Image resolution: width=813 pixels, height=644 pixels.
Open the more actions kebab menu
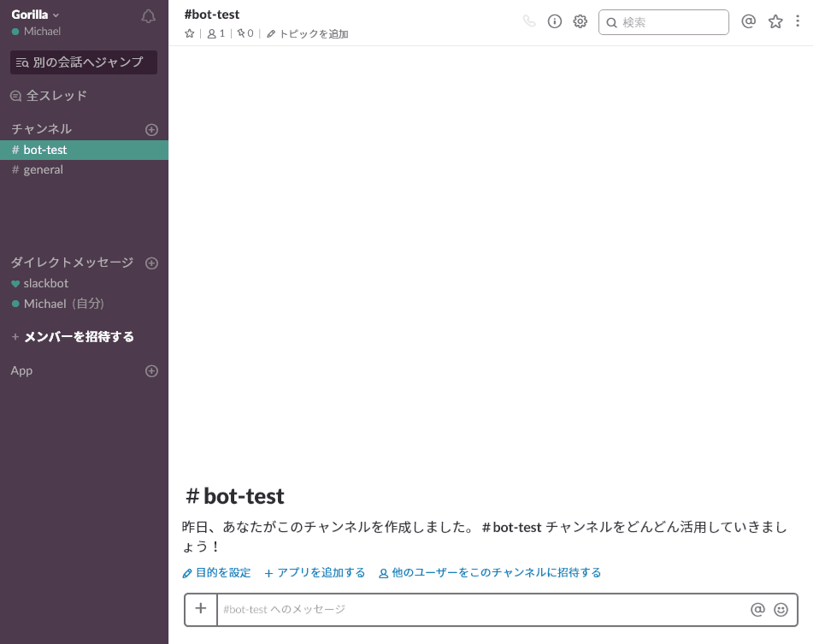pyautogui.click(x=798, y=21)
